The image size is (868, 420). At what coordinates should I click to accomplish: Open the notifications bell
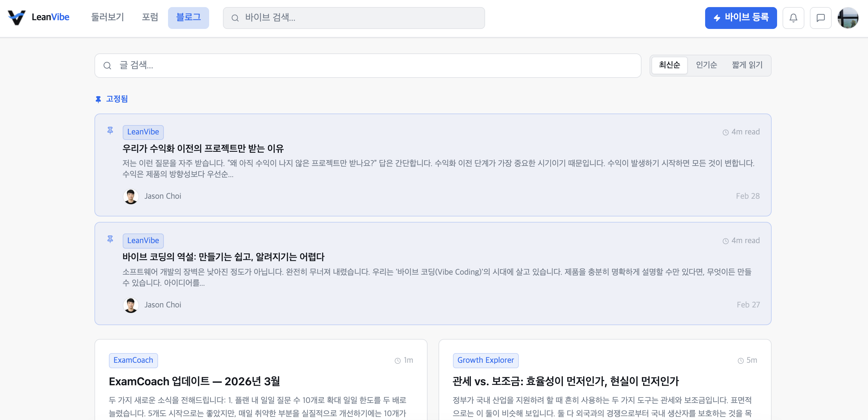point(793,18)
